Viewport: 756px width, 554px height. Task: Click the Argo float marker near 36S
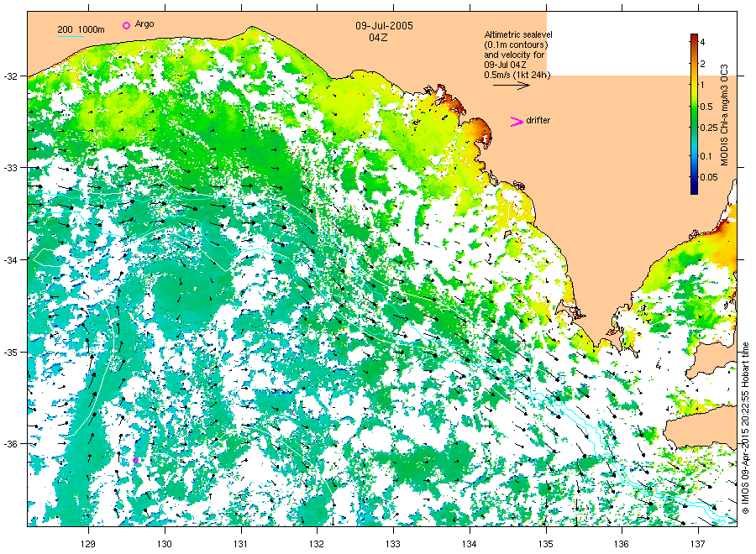point(135,461)
